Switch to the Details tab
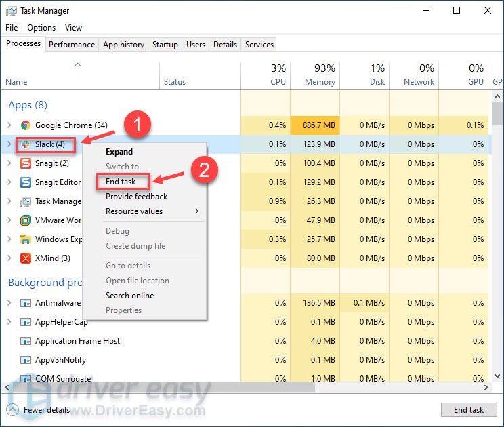The image size is (504, 427). click(x=225, y=44)
